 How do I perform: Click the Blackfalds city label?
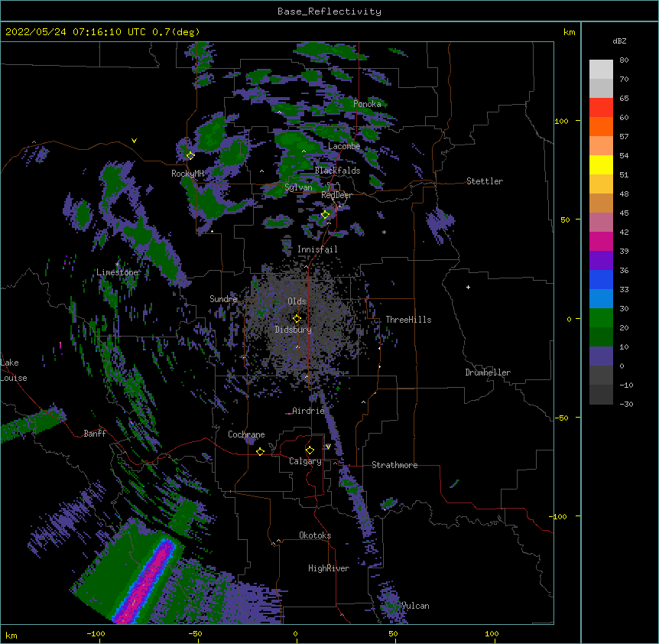[x=337, y=171]
